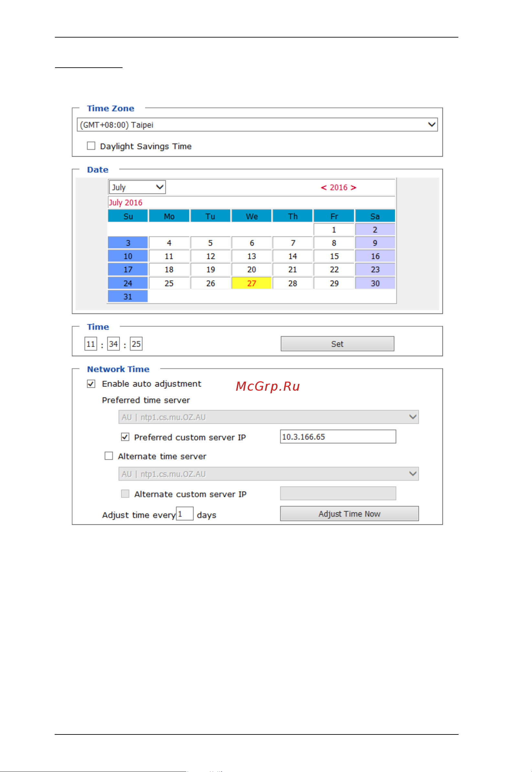This screenshot has width=532, height=772.
Task: Choose date 21 in the calendar
Action: click(293, 270)
